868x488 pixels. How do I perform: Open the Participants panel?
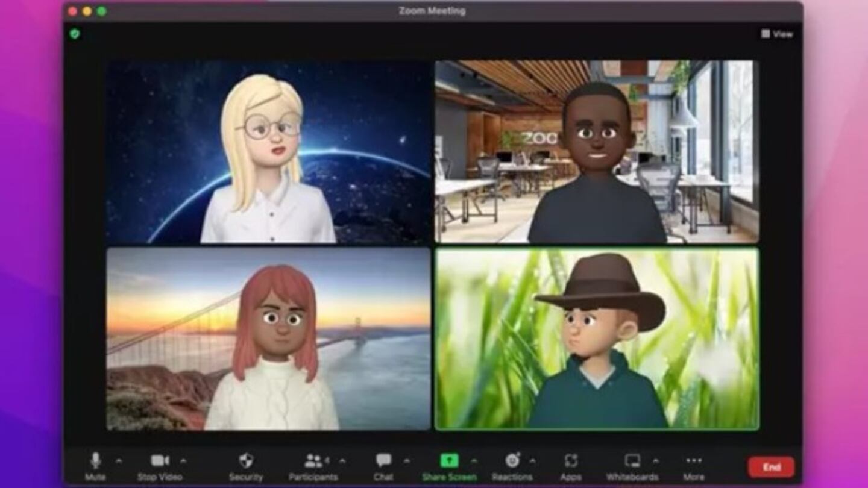point(313,466)
